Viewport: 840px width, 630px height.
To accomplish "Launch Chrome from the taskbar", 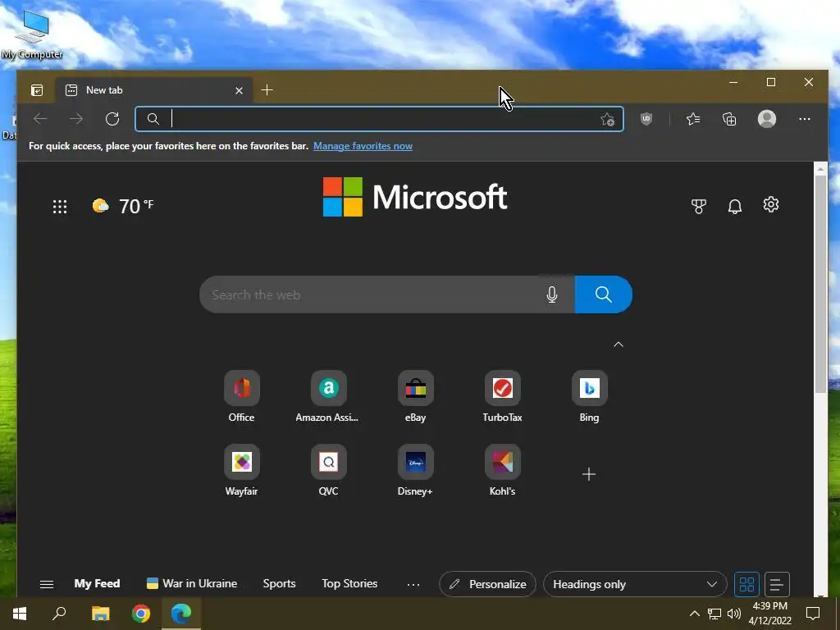I will pos(141,614).
